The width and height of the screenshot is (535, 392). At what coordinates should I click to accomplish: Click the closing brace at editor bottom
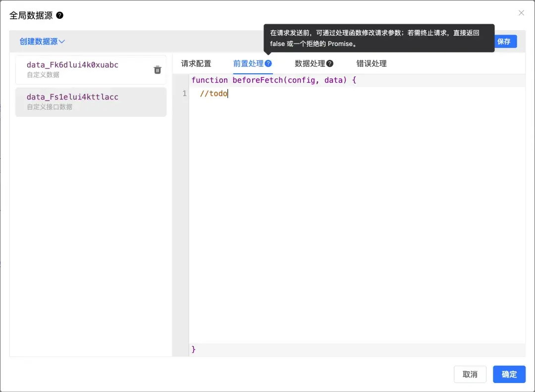click(x=194, y=349)
